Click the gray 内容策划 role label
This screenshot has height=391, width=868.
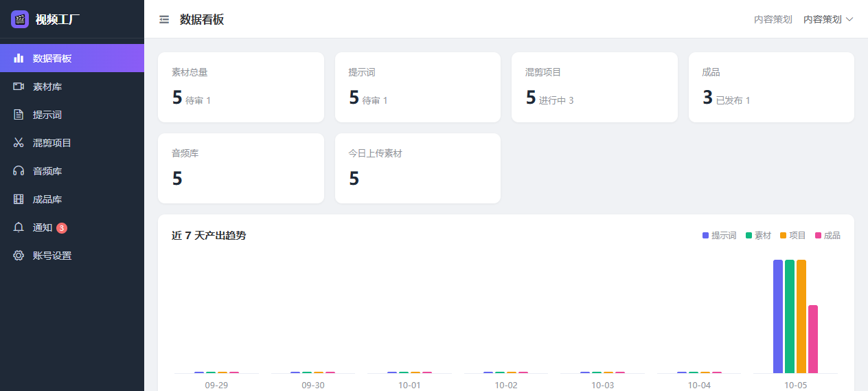pyautogui.click(x=773, y=19)
